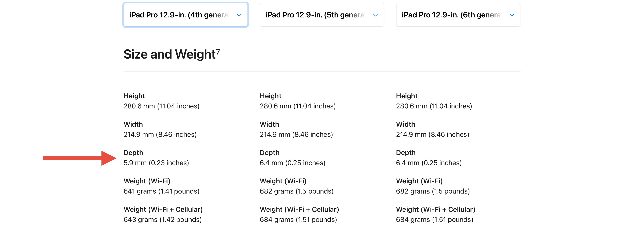Open footnote 7 beside Size and Weight
Viewport: 644px width, 244px height.
click(x=218, y=51)
